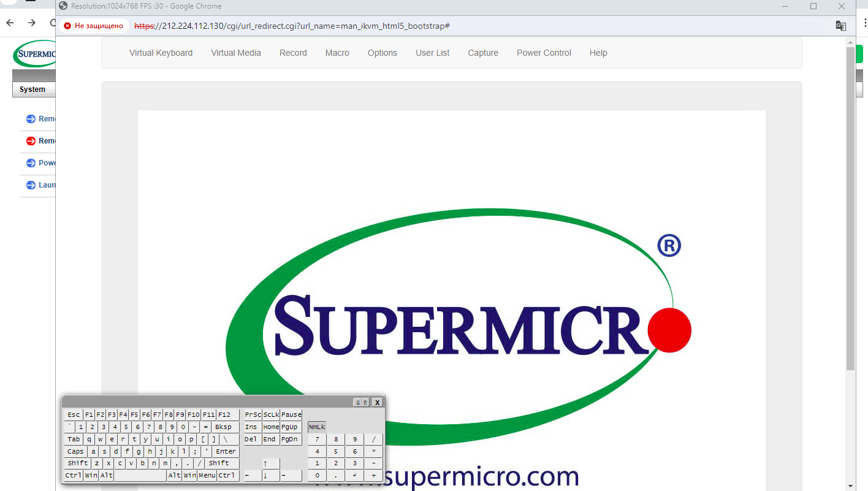The height and width of the screenshot is (491, 868).
Task: Select the System tab in background window
Action: (32, 89)
